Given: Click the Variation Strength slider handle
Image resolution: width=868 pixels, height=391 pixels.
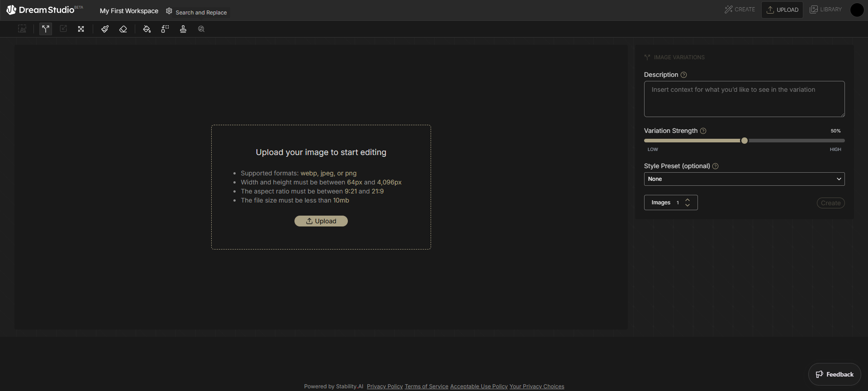Looking at the screenshot, I should [744, 141].
